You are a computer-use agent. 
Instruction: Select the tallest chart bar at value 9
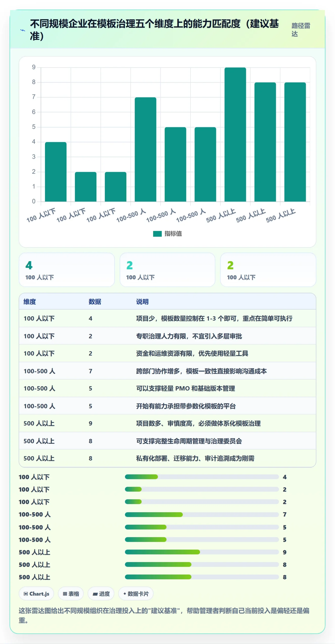click(235, 135)
